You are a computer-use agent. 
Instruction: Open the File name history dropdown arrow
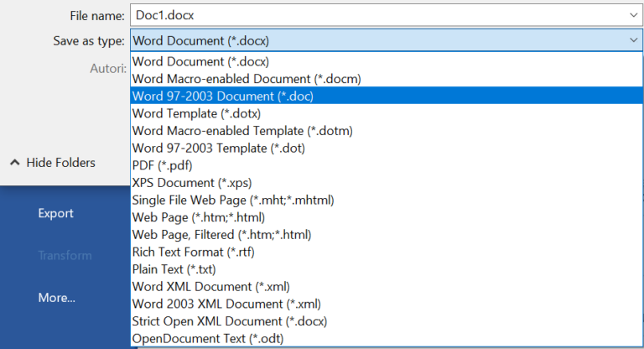pyautogui.click(x=633, y=15)
